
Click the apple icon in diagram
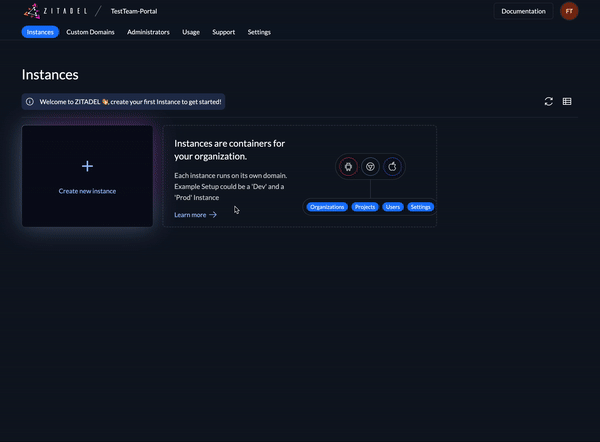[392, 166]
